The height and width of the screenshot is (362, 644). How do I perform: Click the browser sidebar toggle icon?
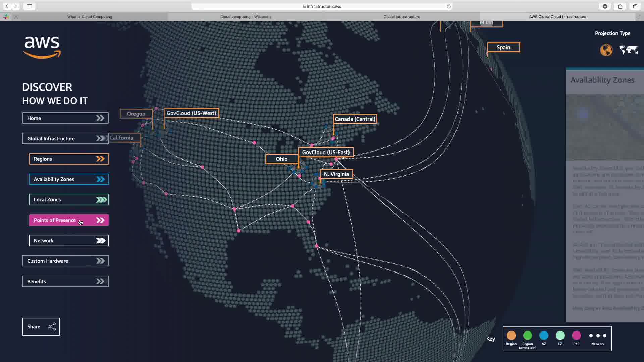(29, 6)
